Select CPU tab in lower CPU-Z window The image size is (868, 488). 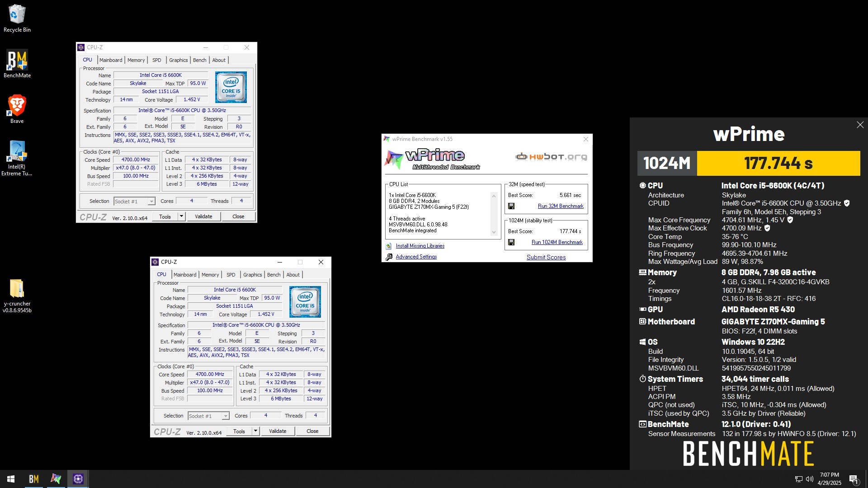click(161, 275)
